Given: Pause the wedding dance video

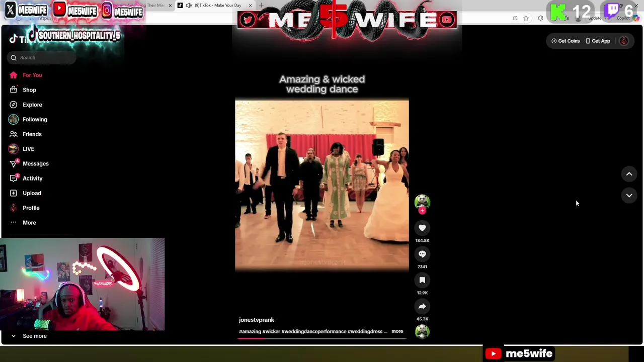Looking at the screenshot, I should coord(322,185).
